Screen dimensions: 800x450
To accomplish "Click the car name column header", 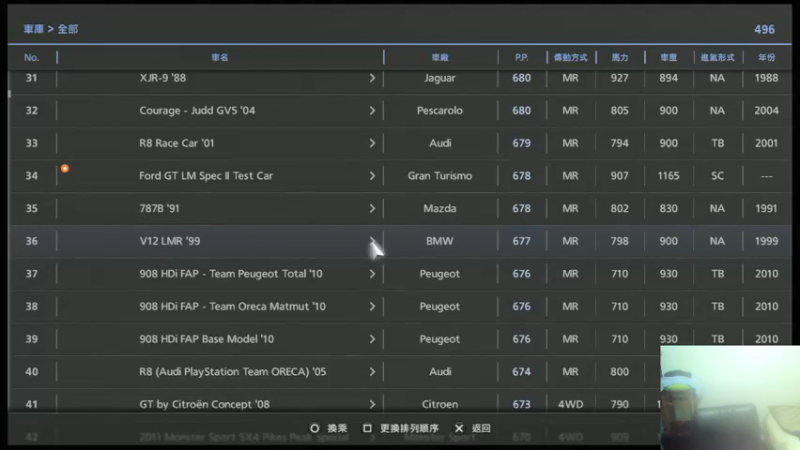I will tap(220, 58).
